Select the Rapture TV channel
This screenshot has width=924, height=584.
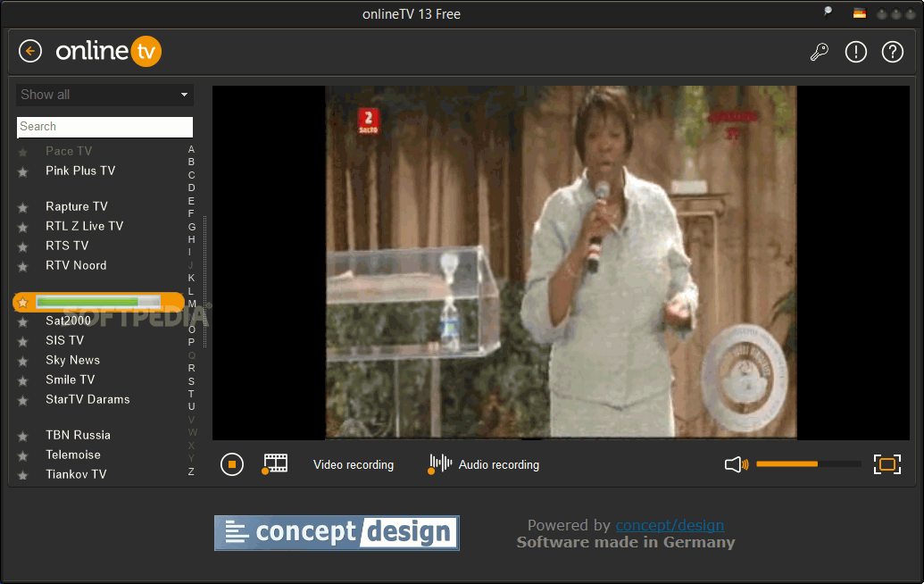coord(77,206)
